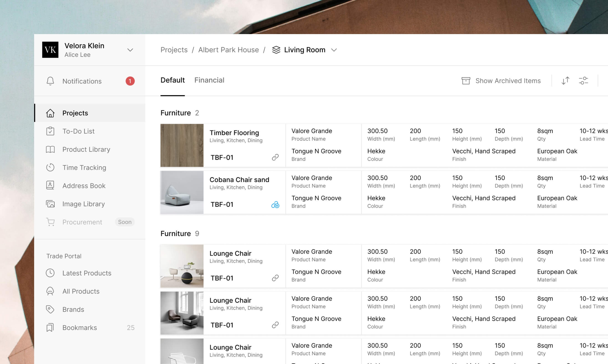Open Image Library in sidebar
This screenshot has height=364, width=608.
[83, 204]
